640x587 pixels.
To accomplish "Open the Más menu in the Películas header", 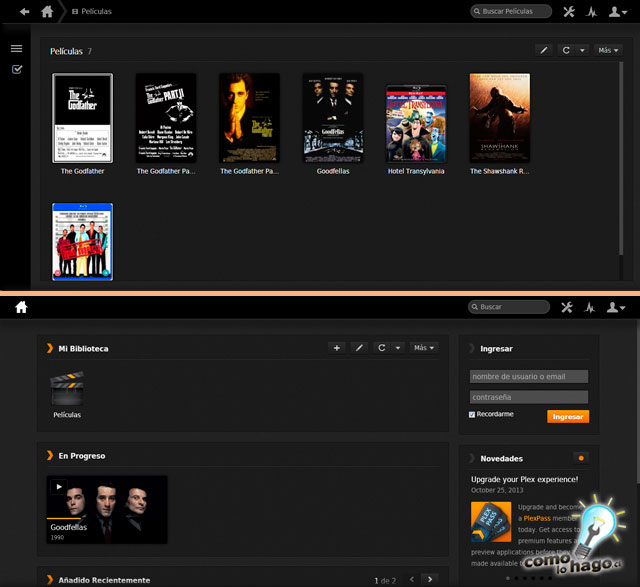I will pyautogui.click(x=608, y=50).
